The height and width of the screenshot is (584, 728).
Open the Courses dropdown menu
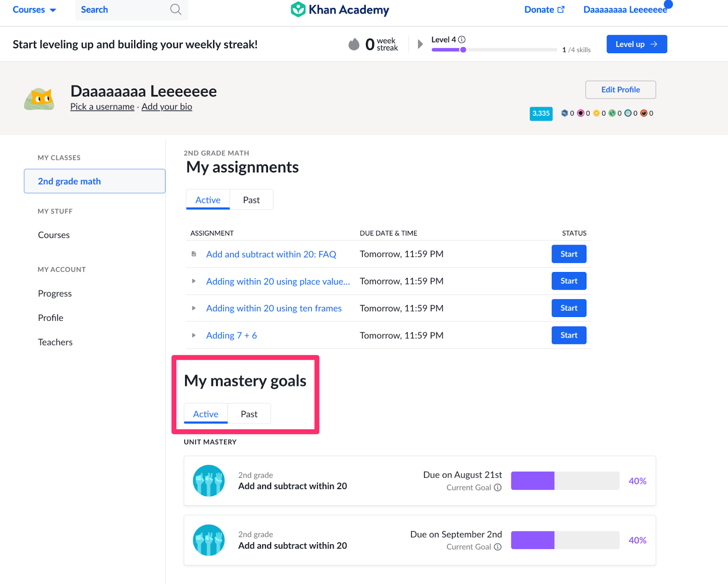34,10
